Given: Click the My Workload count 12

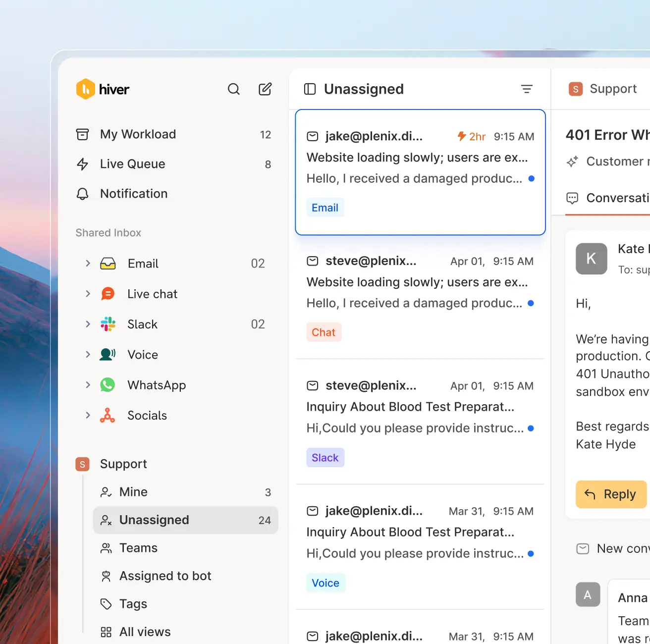Looking at the screenshot, I should (266, 135).
